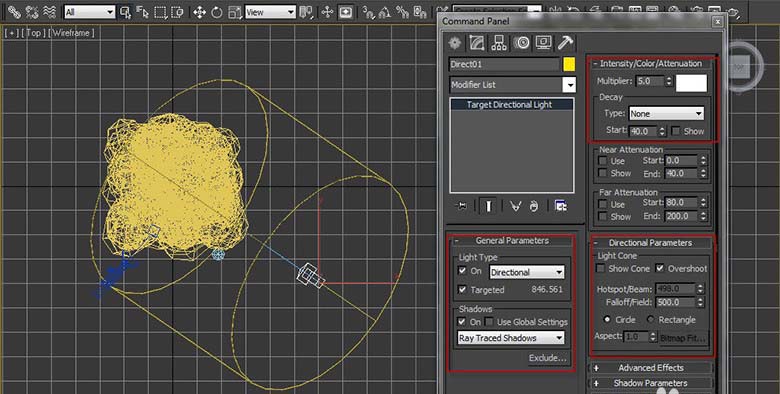Select the Circle light cone shape
This screenshot has width=780, height=394.
(x=607, y=319)
